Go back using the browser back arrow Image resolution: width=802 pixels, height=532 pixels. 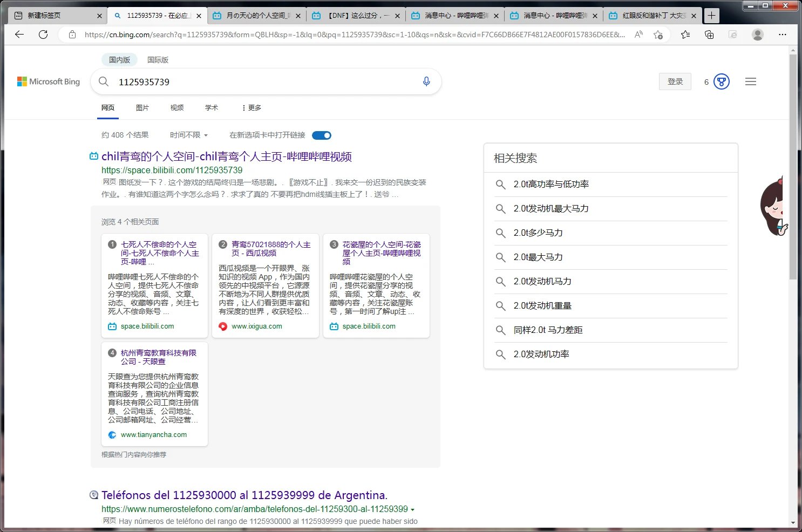click(19, 35)
